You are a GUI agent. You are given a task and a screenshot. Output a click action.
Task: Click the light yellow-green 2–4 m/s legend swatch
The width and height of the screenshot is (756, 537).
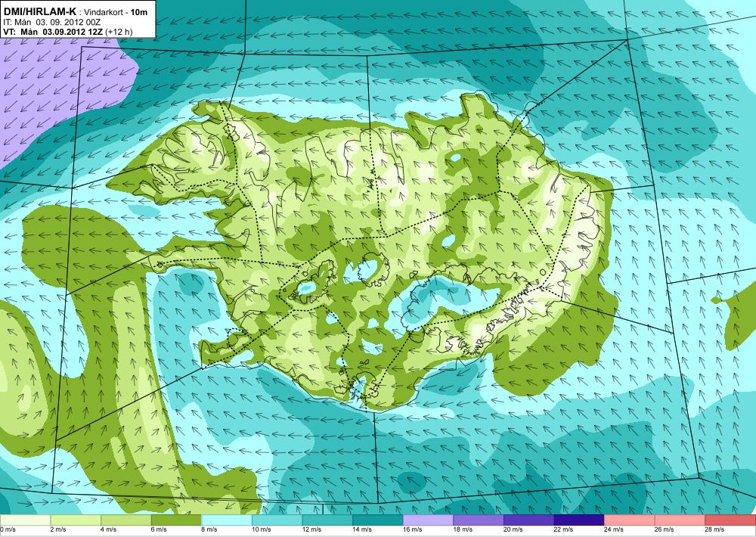tap(75, 520)
